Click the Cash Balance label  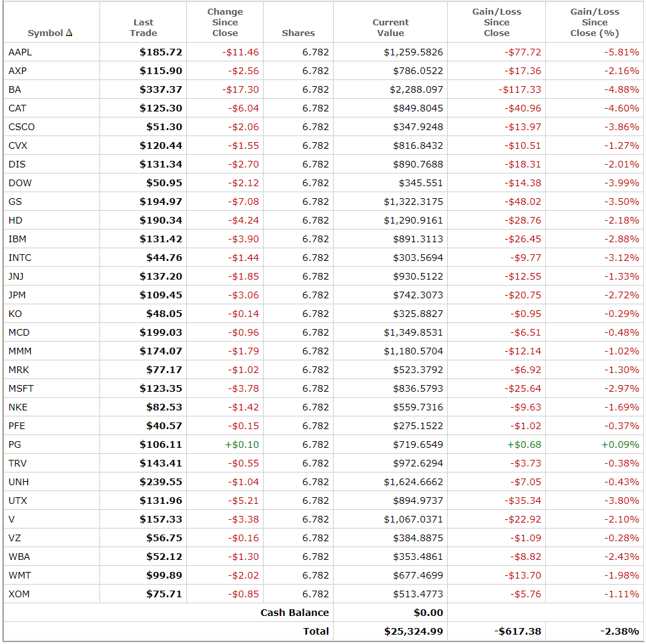click(x=294, y=613)
